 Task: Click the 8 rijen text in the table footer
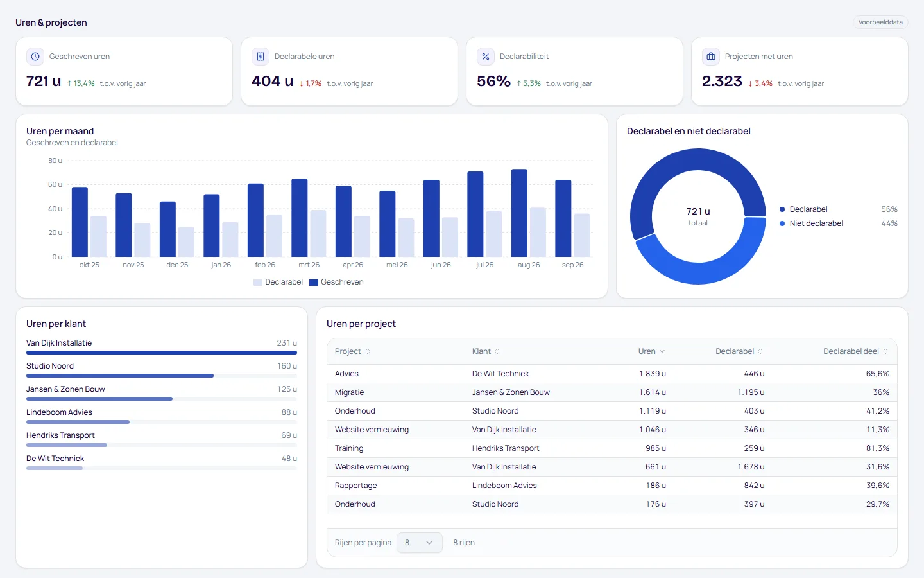(x=464, y=543)
